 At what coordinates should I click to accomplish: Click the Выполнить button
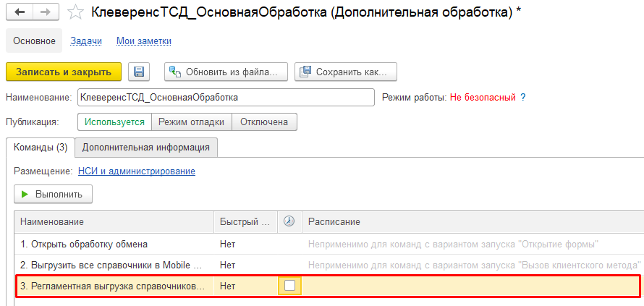point(53,195)
